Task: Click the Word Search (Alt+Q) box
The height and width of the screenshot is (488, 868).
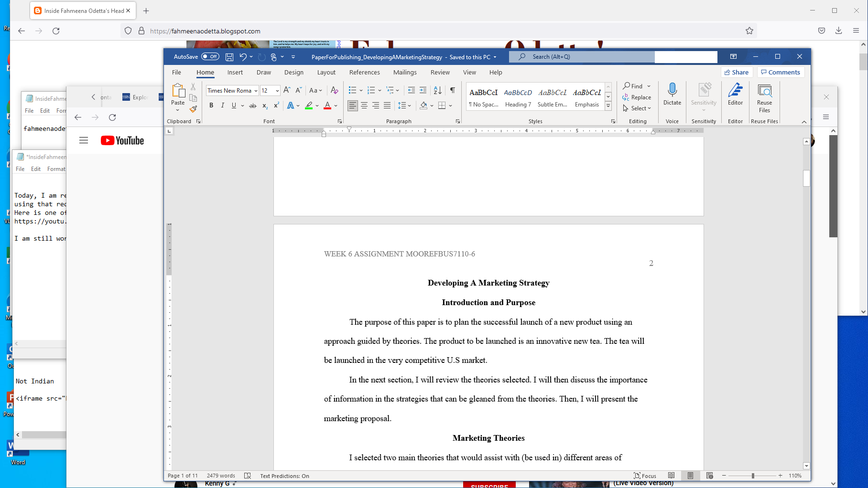Action: 582,57
